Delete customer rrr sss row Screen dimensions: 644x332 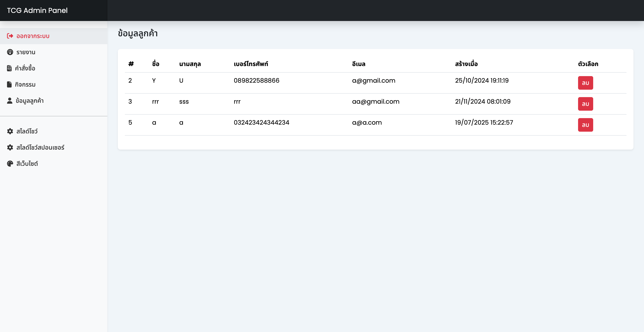[x=585, y=104]
